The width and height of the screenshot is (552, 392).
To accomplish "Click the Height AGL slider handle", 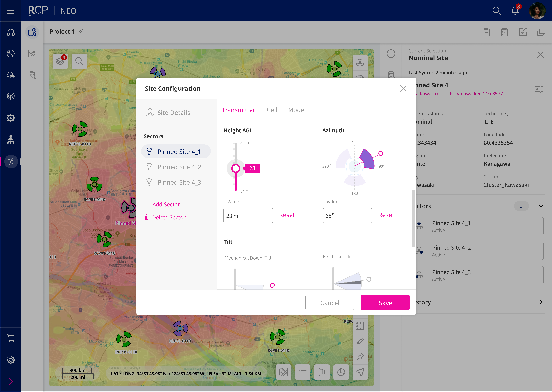I will 236,168.
